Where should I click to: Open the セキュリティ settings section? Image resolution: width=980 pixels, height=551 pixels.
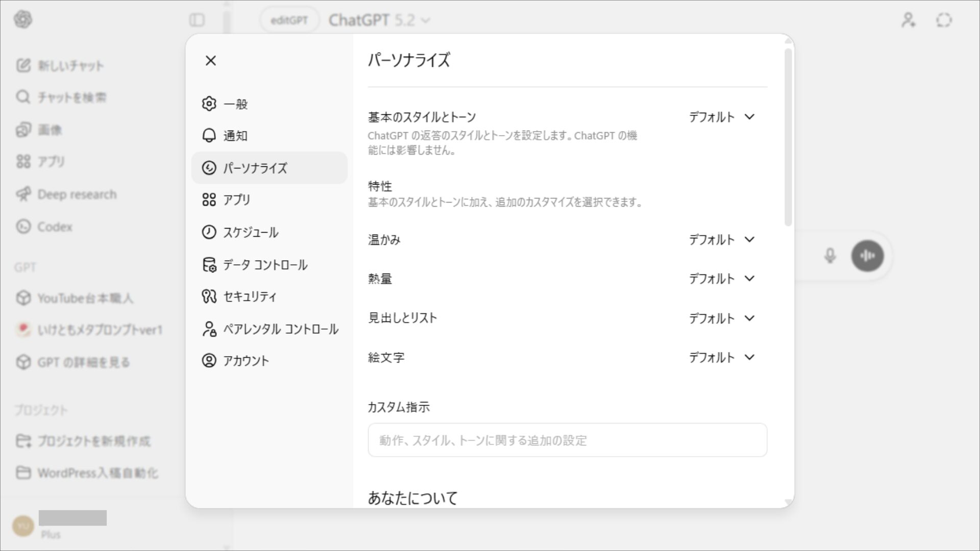[x=250, y=296]
